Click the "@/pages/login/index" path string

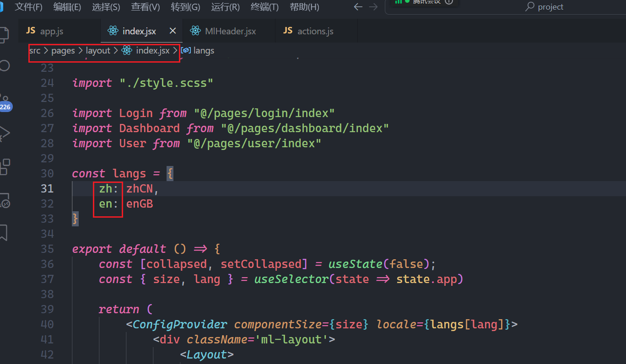coord(264,113)
